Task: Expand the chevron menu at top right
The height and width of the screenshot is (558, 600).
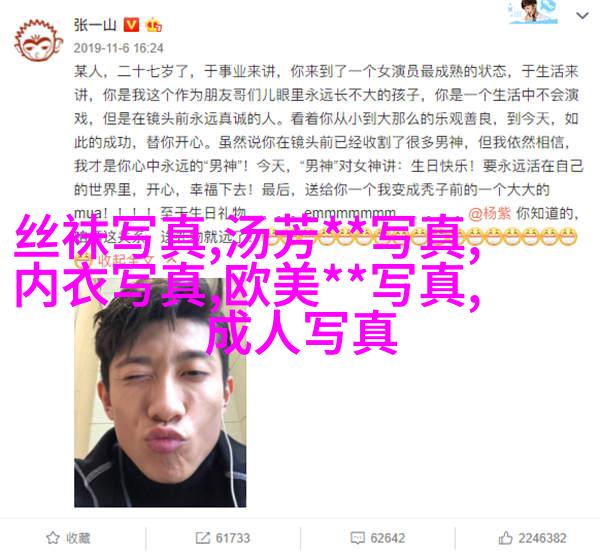Action: click(582, 16)
